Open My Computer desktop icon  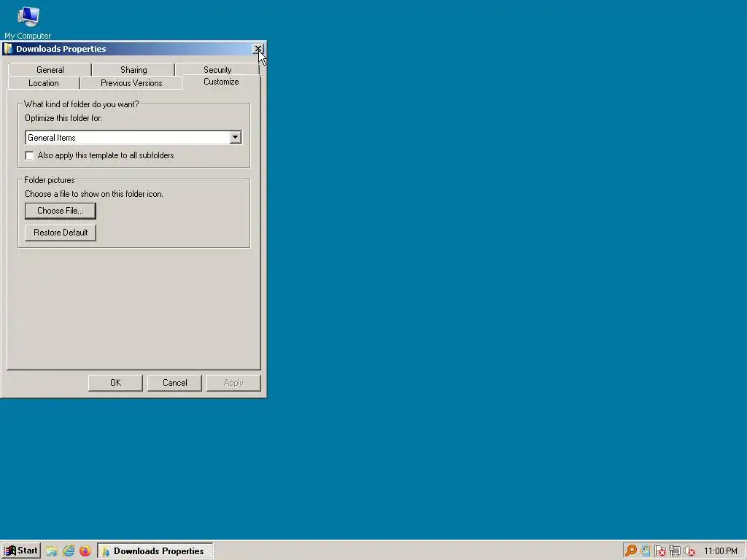coord(28,23)
